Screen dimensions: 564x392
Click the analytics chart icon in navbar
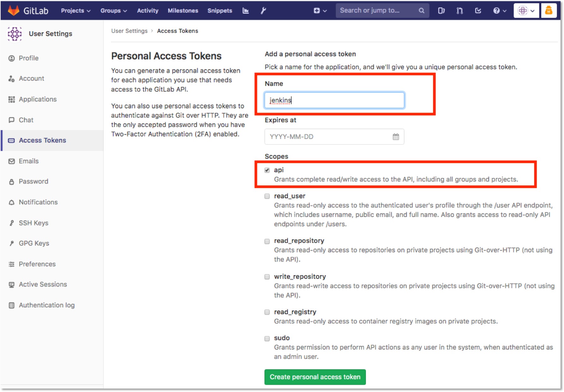click(x=246, y=10)
